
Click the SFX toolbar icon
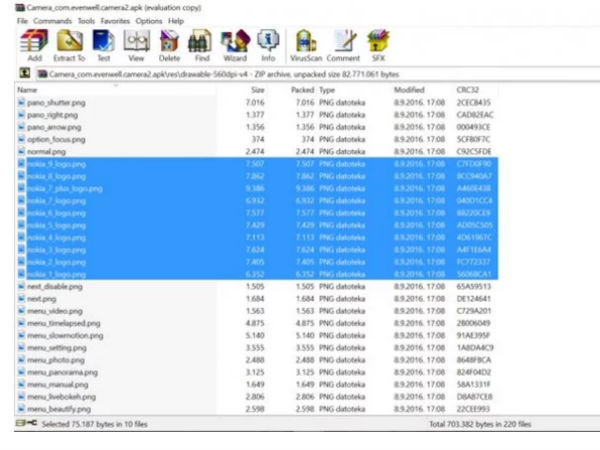click(x=376, y=44)
